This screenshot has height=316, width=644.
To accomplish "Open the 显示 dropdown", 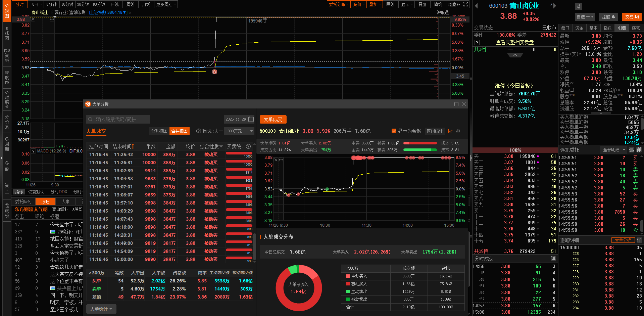I will [407, 4].
